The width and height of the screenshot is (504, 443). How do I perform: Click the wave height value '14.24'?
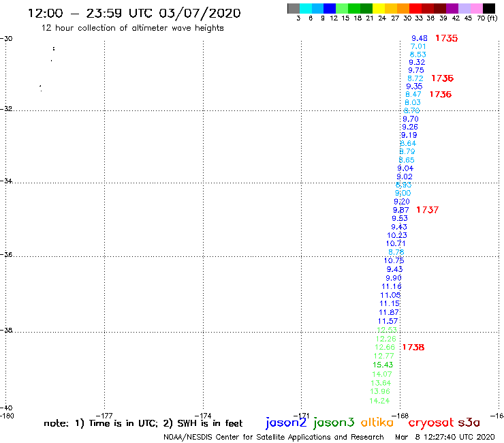pyautogui.click(x=379, y=401)
